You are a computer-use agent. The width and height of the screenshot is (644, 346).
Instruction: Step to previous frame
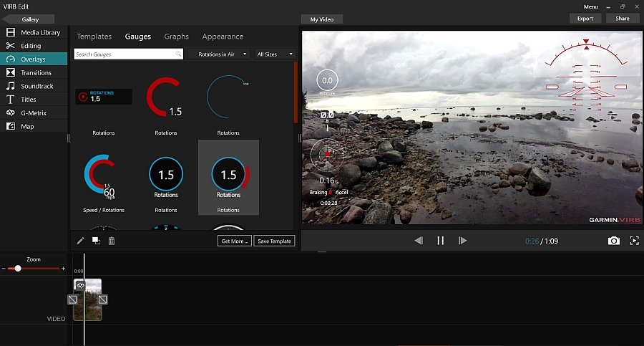tap(419, 241)
